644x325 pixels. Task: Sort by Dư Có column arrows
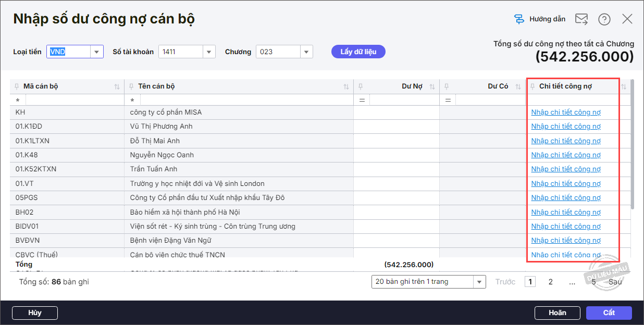tap(518, 87)
